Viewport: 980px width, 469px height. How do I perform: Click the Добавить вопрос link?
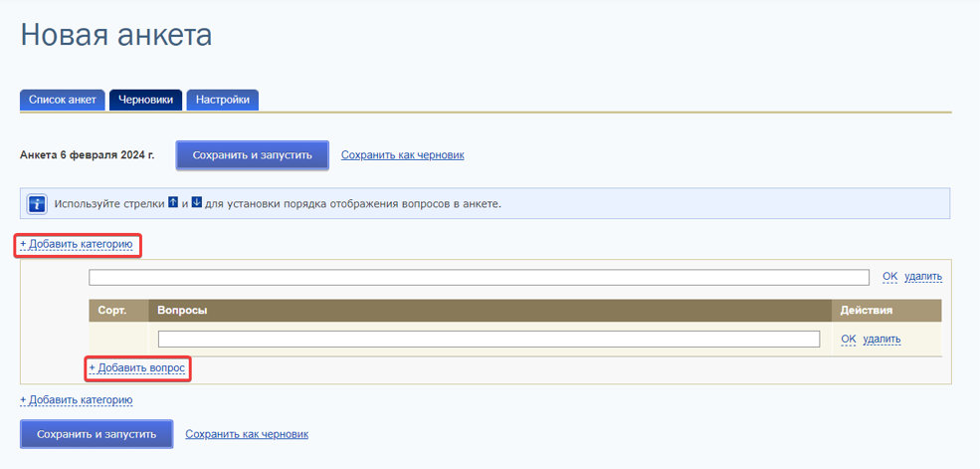coord(137,368)
